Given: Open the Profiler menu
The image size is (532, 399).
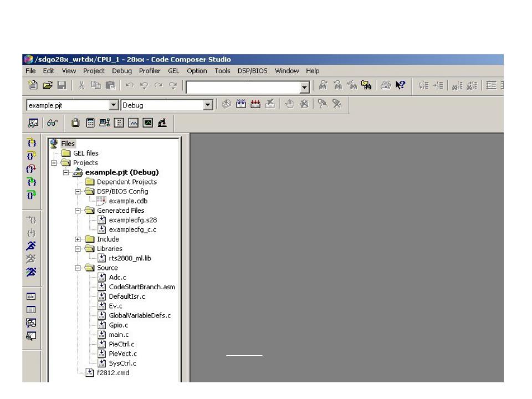Looking at the screenshot, I should pyautogui.click(x=150, y=71).
